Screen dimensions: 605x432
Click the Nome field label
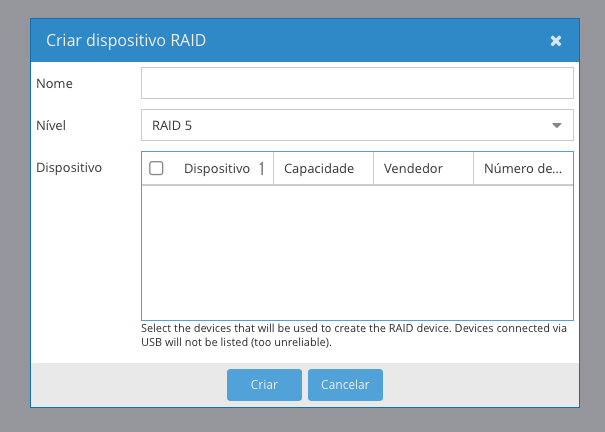click(x=54, y=84)
